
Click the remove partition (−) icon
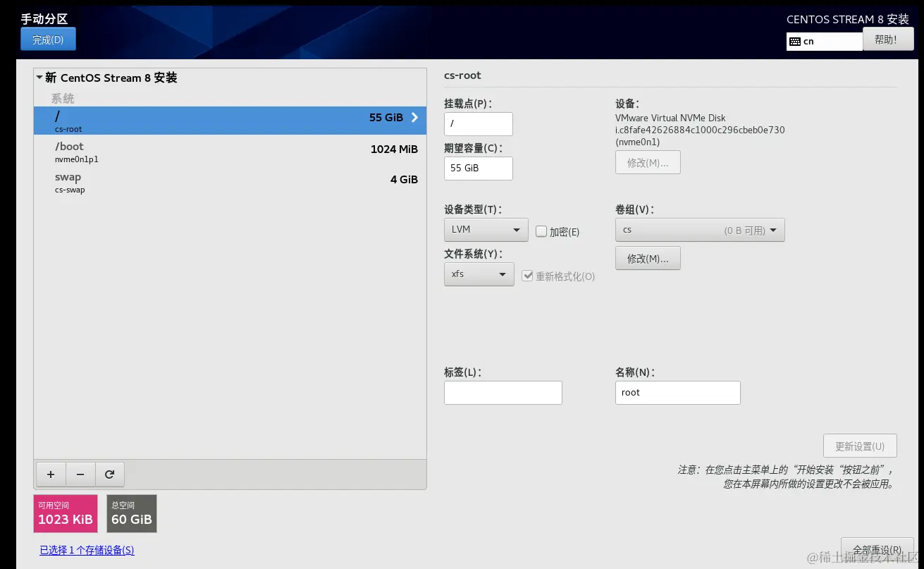80,474
